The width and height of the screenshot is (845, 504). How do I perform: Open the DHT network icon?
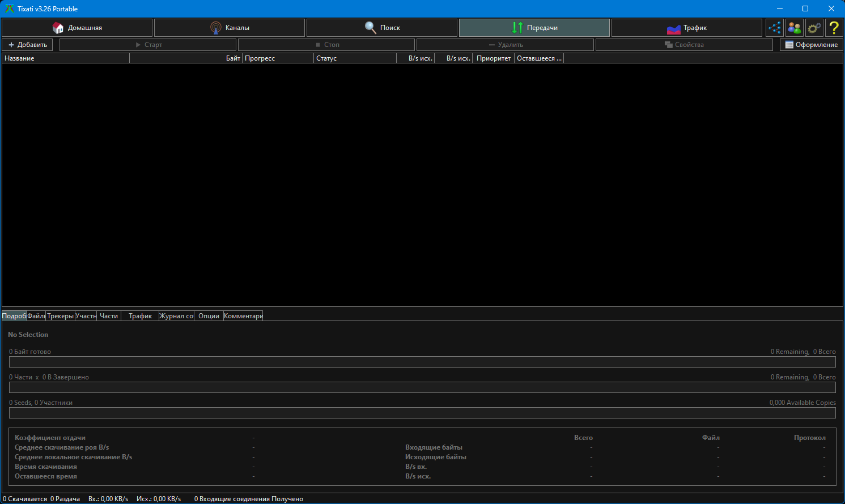(774, 28)
